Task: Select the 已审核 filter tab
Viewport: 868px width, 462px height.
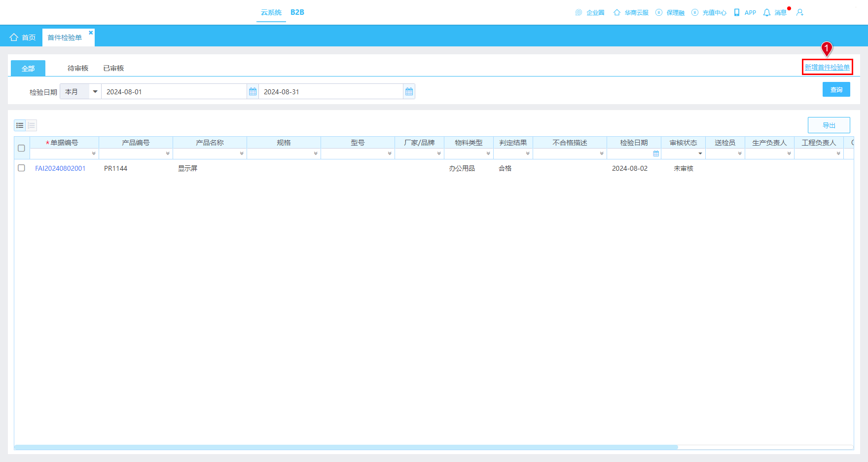Action: [x=113, y=68]
